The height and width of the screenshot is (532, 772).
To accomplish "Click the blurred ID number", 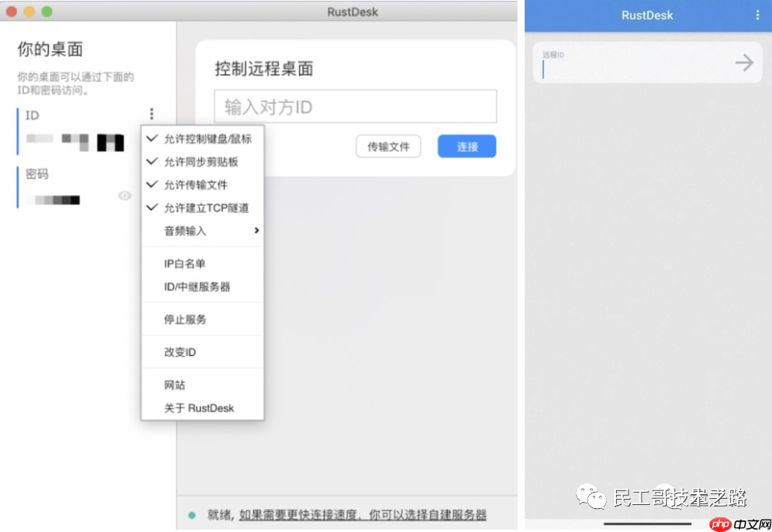I will (x=75, y=141).
